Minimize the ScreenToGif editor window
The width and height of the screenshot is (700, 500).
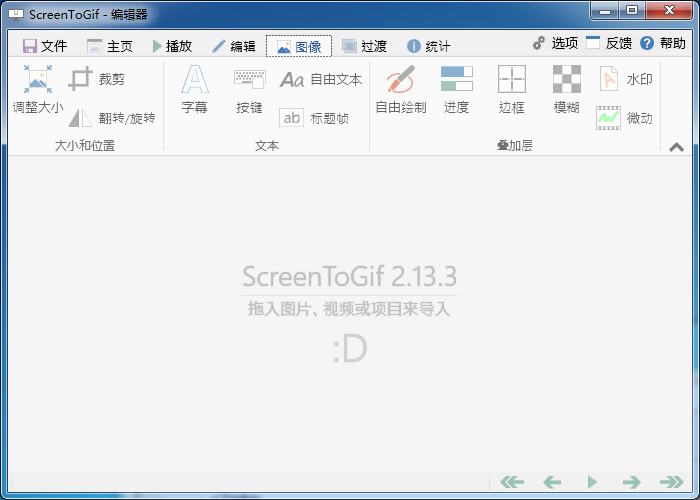(605, 11)
